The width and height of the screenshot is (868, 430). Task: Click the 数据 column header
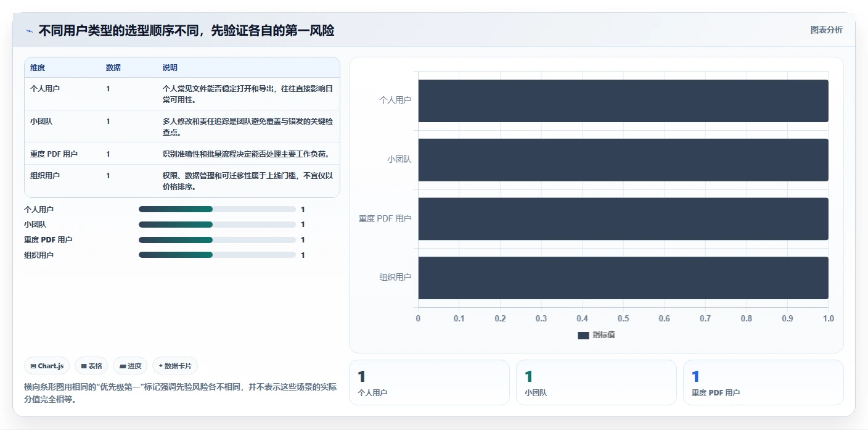(113, 67)
